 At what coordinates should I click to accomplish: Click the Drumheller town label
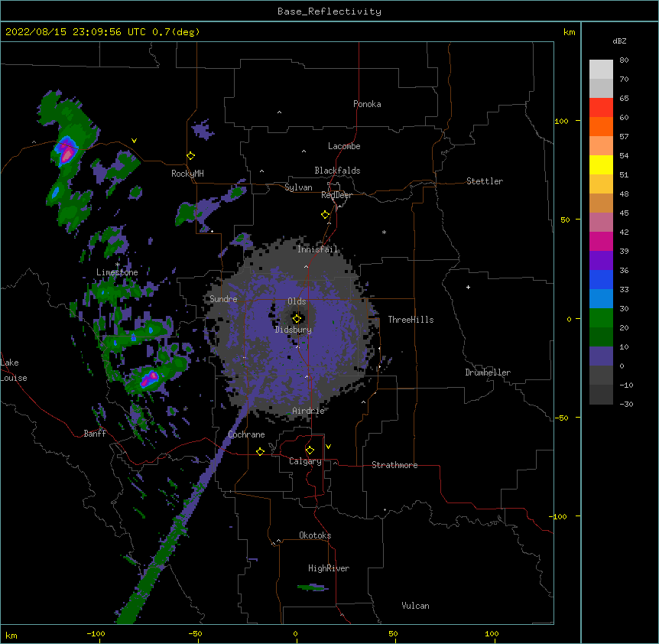[x=488, y=372]
